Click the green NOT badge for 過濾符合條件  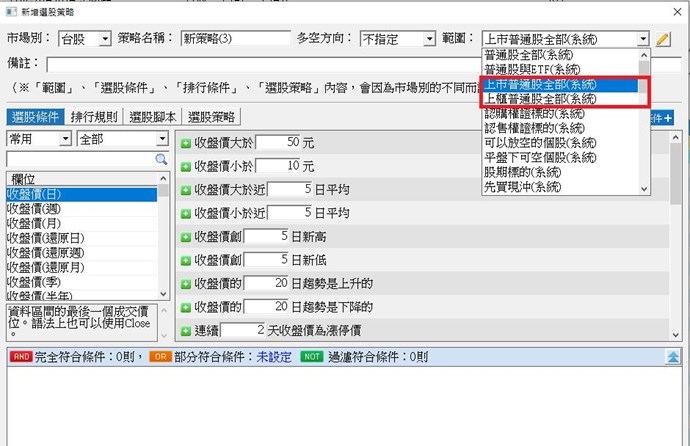point(314,356)
